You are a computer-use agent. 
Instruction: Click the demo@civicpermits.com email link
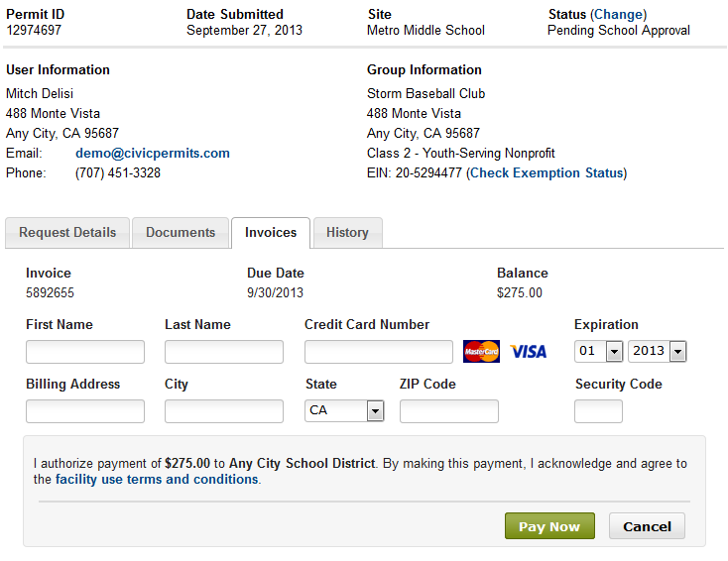click(x=153, y=153)
